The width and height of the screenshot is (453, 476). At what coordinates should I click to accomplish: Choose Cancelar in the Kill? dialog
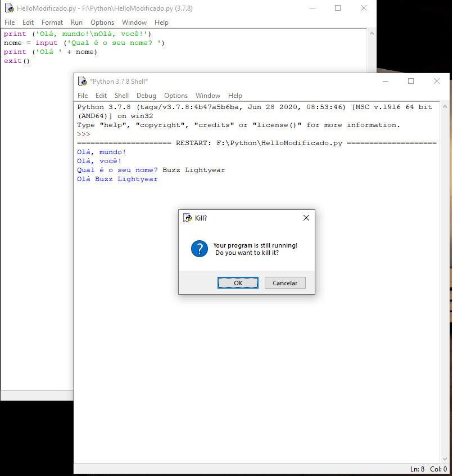(x=285, y=283)
